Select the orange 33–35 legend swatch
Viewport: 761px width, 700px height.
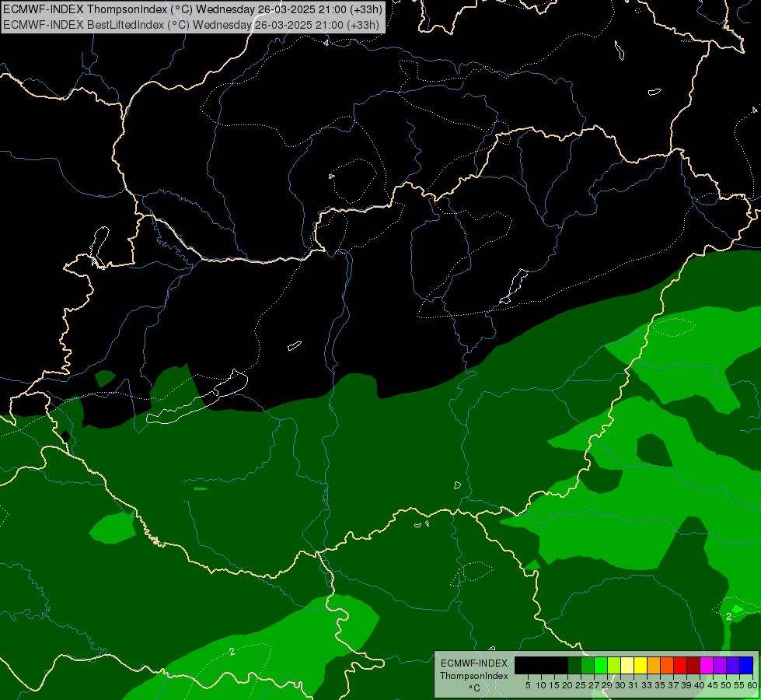click(654, 665)
